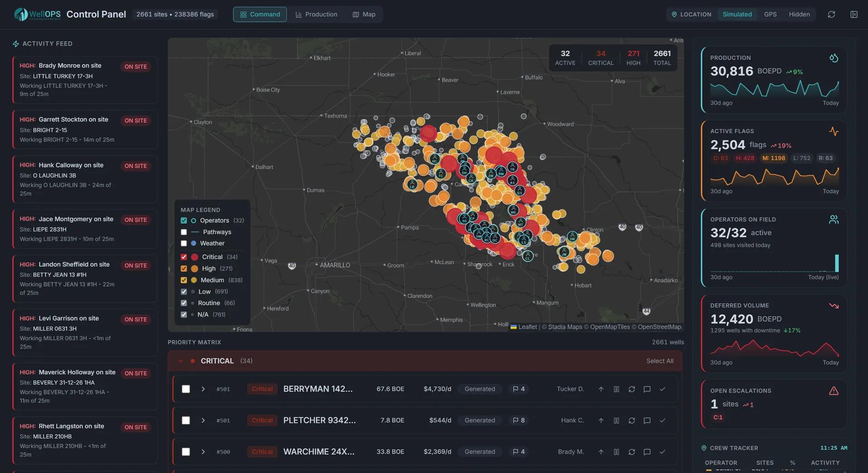The height and width of the screenshot is (473, 868).
Task: Pause the BERRYMAN 142 row
Action: 616,389
